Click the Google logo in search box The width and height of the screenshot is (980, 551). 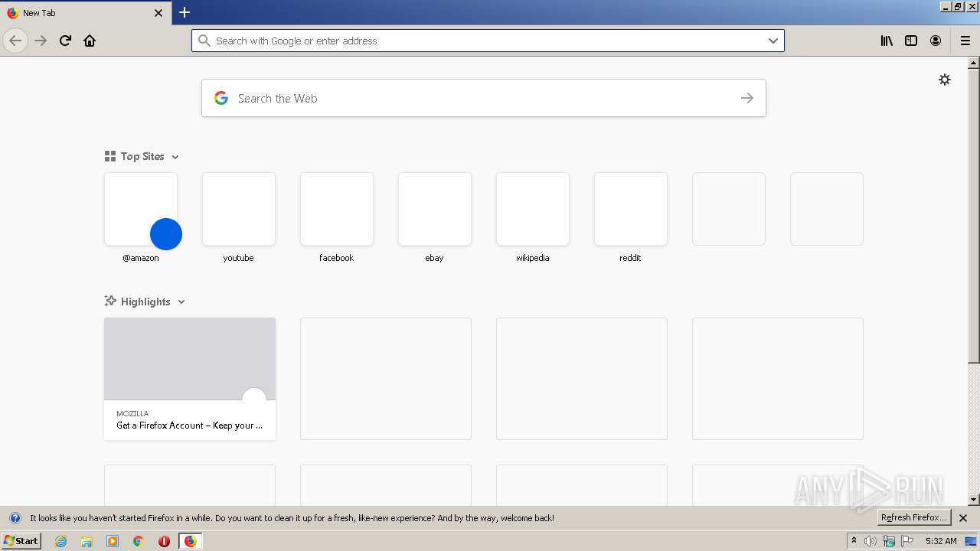pos(221,98)
